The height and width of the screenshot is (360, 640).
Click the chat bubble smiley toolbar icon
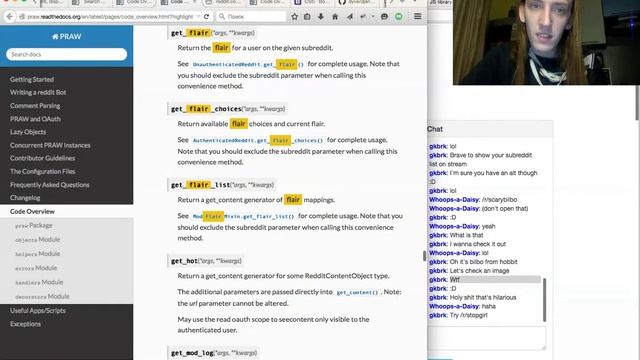coord(384,17)
